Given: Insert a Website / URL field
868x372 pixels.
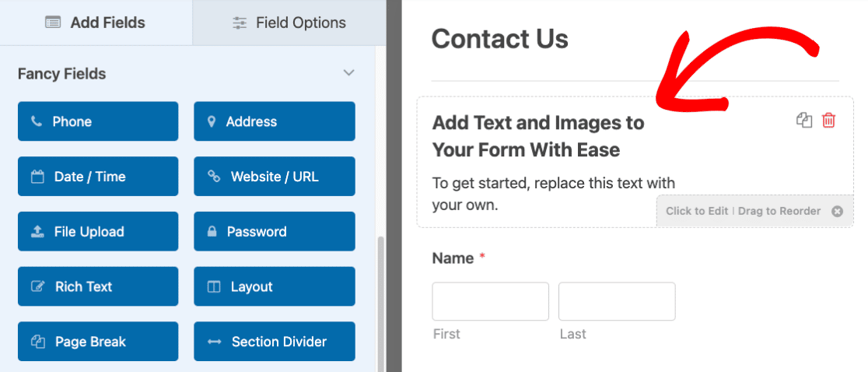Looking at the screenshot, I should (x=275, y=177).
